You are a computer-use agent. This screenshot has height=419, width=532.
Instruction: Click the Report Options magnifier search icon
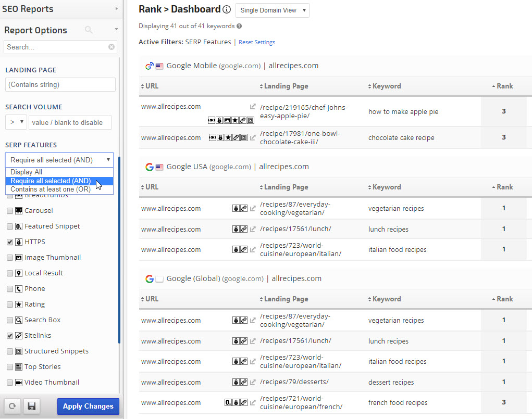(89, 30)
